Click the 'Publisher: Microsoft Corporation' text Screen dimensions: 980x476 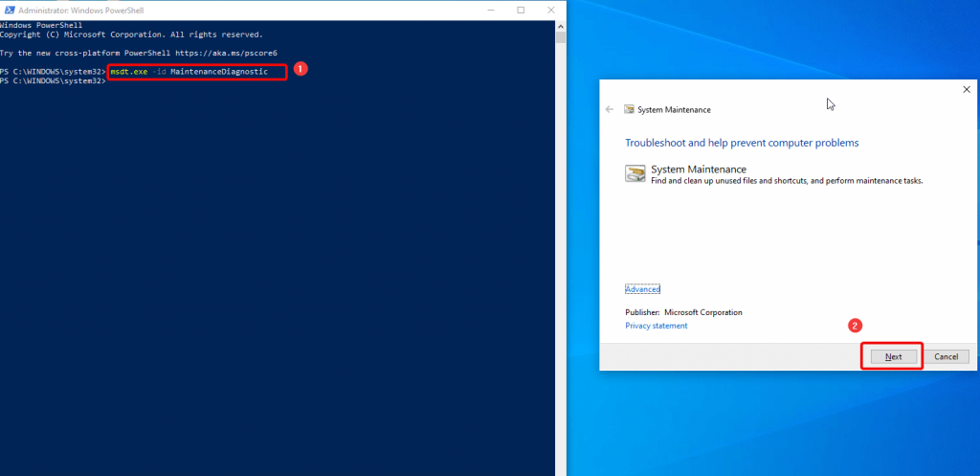(683, 312)
